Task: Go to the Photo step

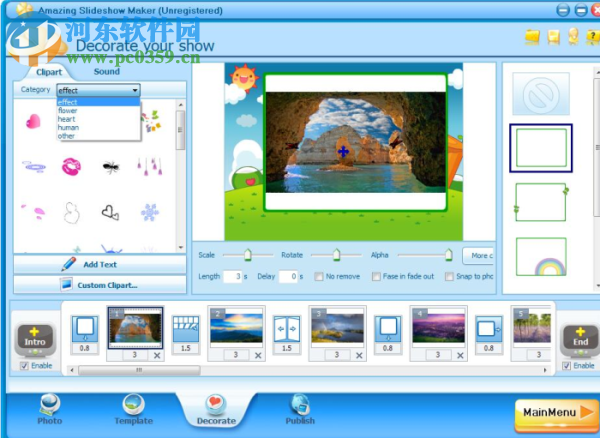Action: pos(50,410)
